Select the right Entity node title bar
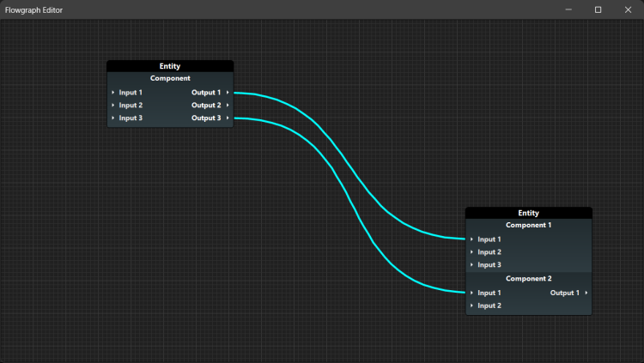 pyautogui.click(x=529, y=213)
